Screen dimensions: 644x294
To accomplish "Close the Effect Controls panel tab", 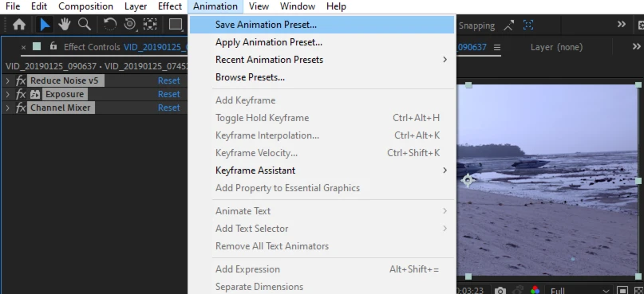I will click(x=23, y=47).
